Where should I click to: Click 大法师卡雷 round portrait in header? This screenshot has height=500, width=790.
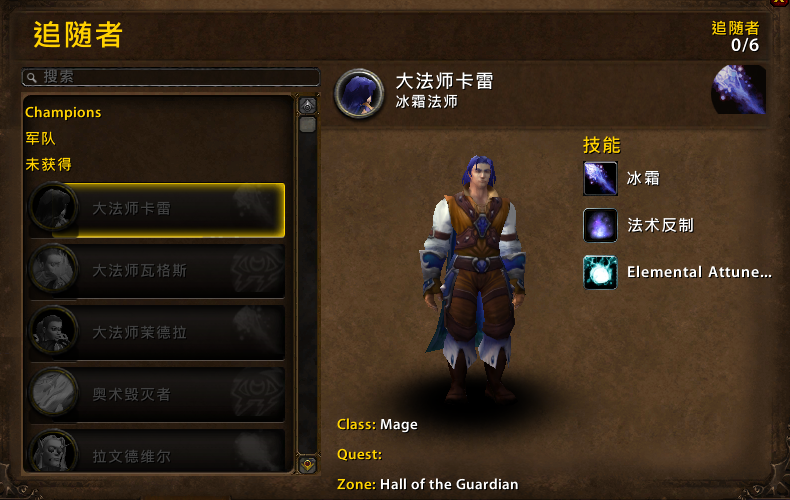click(359, 94)
